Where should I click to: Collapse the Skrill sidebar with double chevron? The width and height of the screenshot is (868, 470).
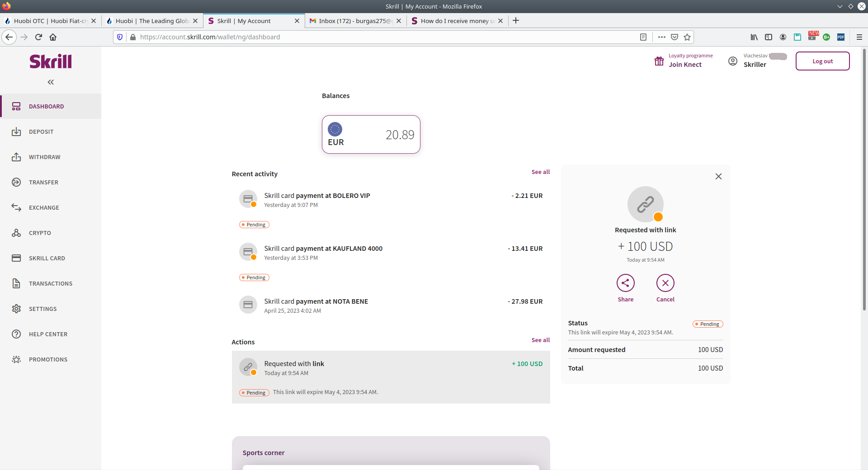(x=51, y=82)
